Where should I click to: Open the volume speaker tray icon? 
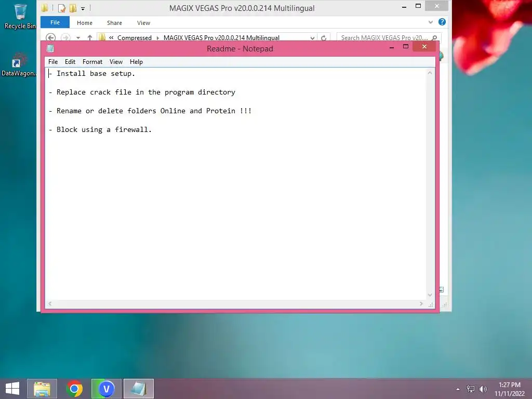pyautogui.click(x=483, y=389)
